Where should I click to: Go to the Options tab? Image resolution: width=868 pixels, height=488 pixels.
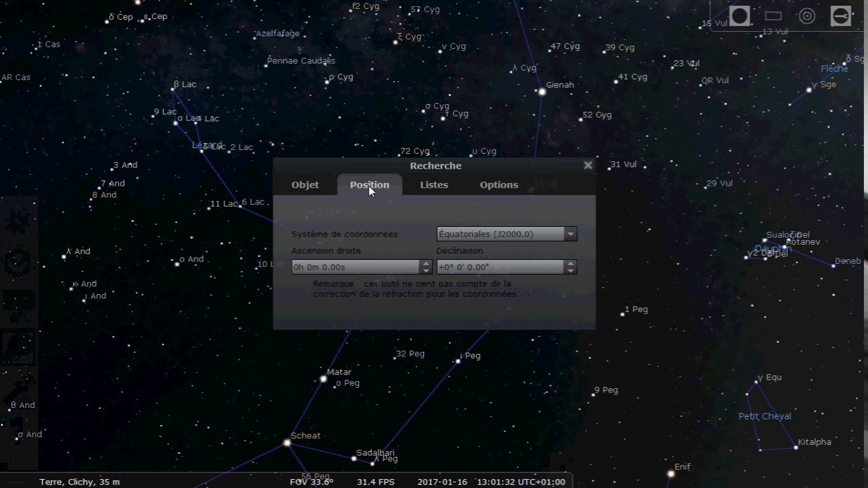(498, 184)
